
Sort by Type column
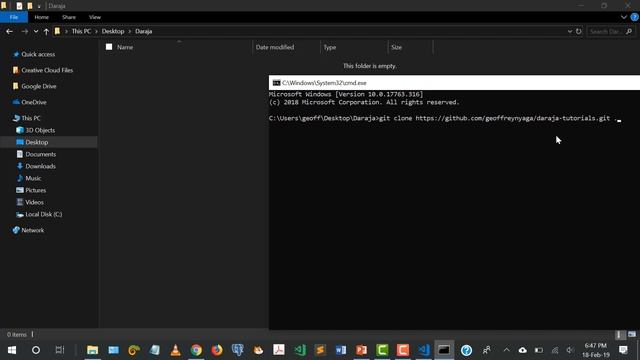coord(330,47)
